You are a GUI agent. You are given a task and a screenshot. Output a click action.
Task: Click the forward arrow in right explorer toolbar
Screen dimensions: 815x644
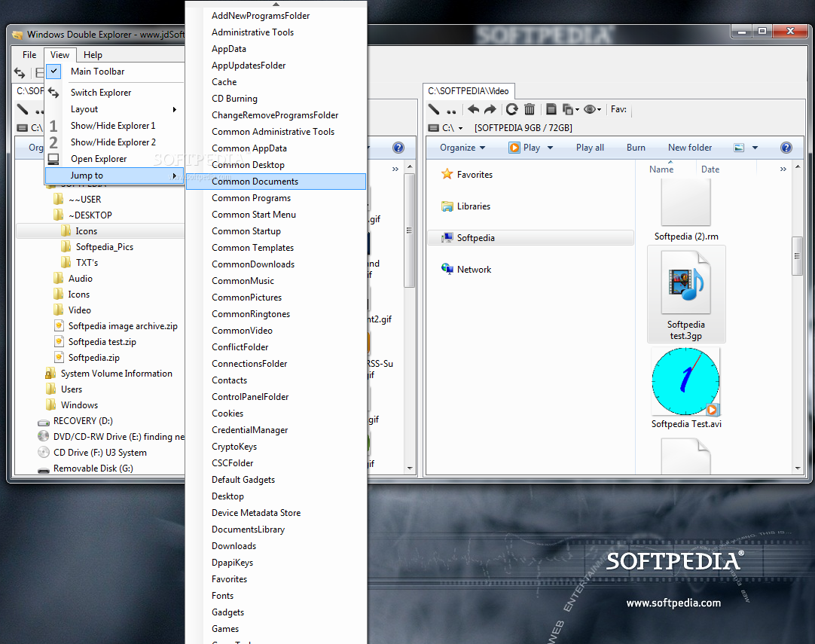490,109
